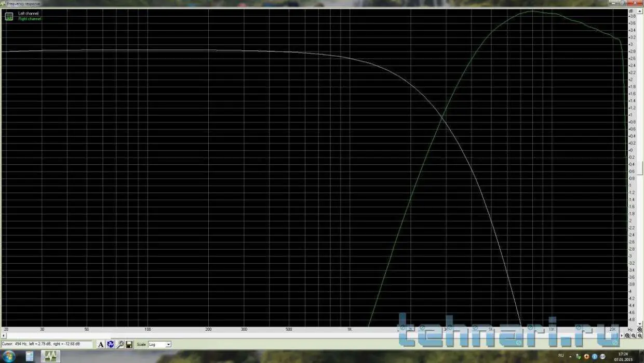644x363 pixels.
Task: Click the text label 'A' toolbar icon
Action: [x=101, y=344]
